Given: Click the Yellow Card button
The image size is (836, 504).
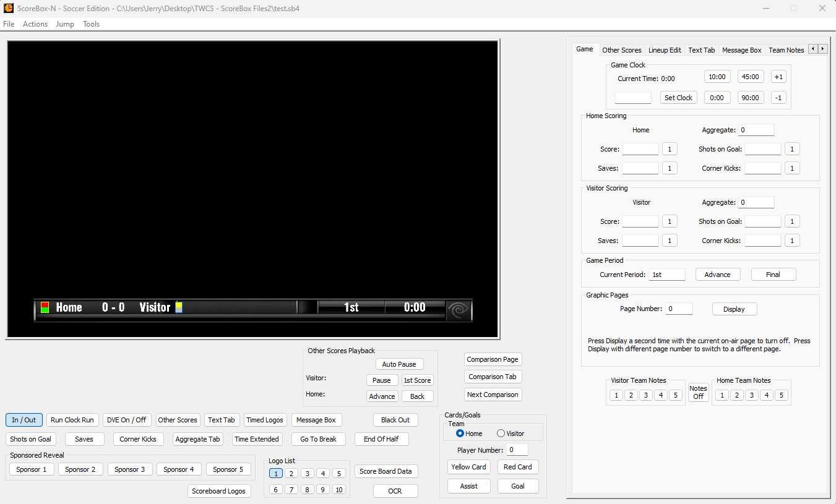Looking at the screenshot, I should click(468, 467).
